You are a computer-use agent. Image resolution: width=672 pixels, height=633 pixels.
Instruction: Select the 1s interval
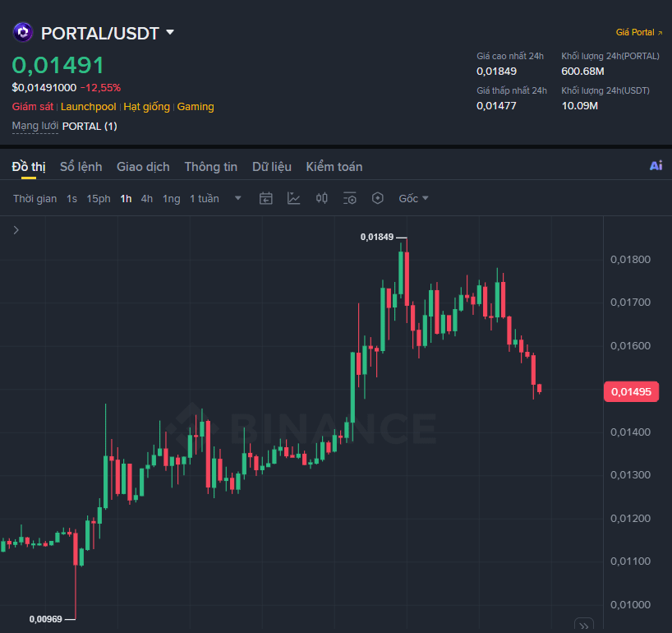[71, 199]
